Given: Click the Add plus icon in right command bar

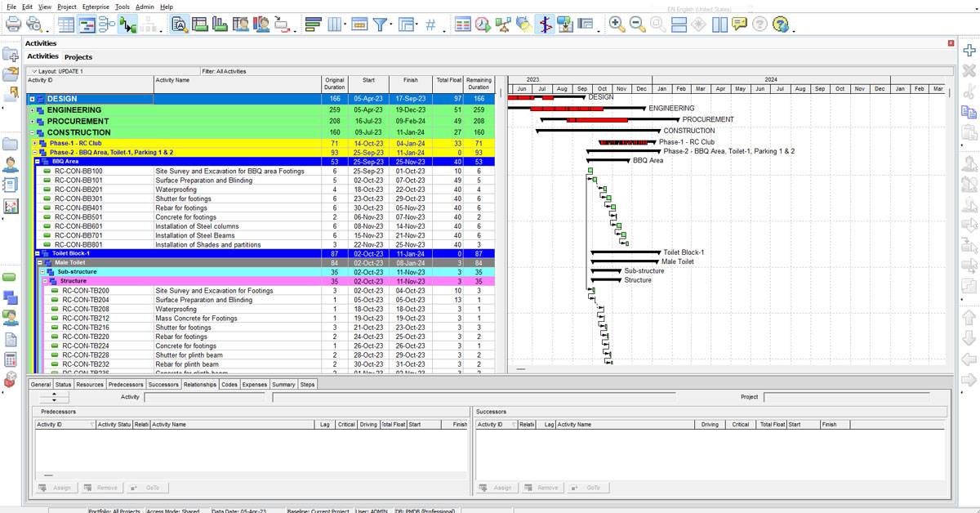Looking at the screenshot, I should [x=969, y=51].
